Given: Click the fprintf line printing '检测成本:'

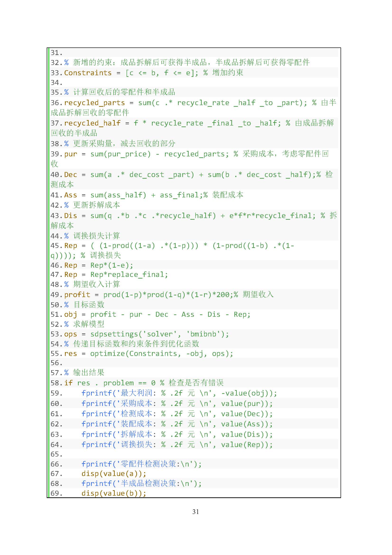Looking at the screenshot, I should coord(177,414).
